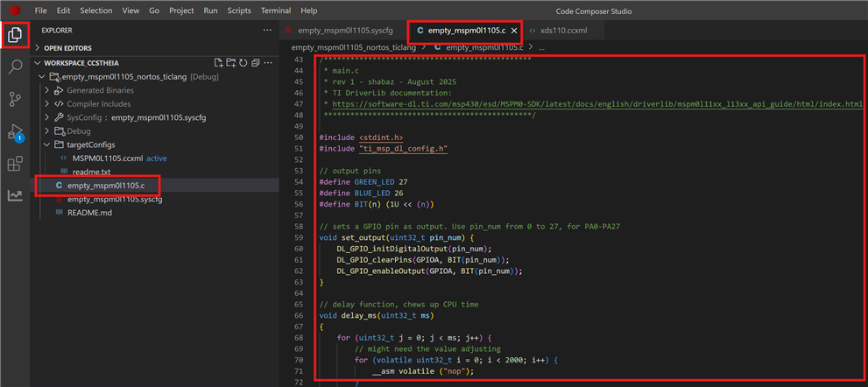Open the File menu
Screen dimensions: 868x387
click(41, 11)
